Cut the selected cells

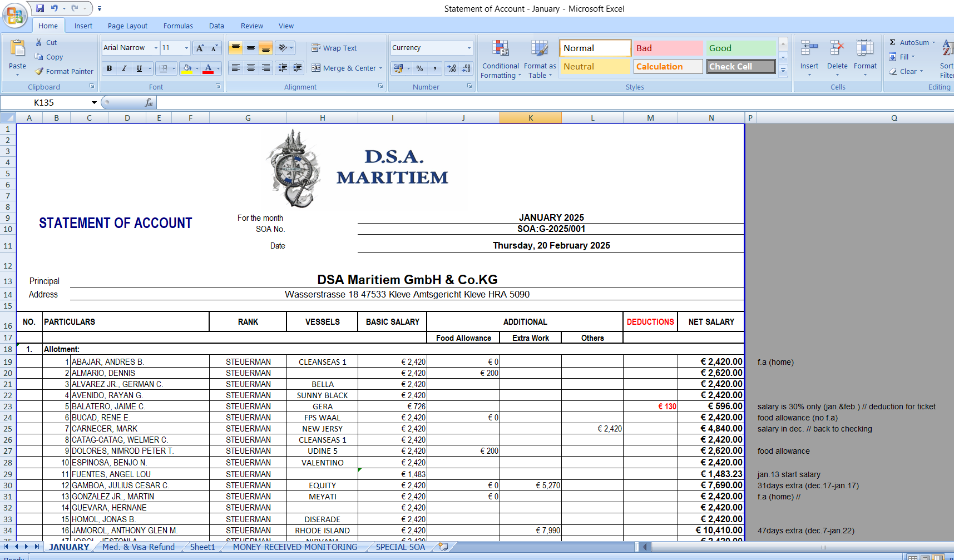(x=46, y=42)
